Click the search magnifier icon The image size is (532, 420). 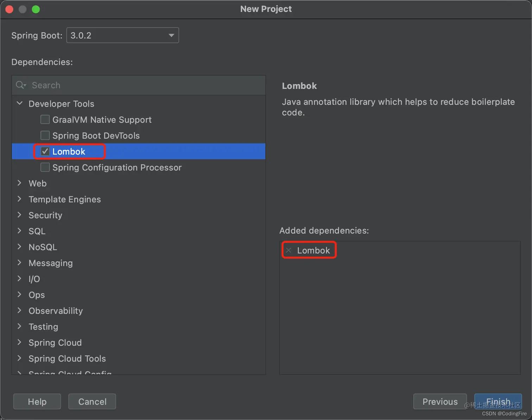(21, 85)
